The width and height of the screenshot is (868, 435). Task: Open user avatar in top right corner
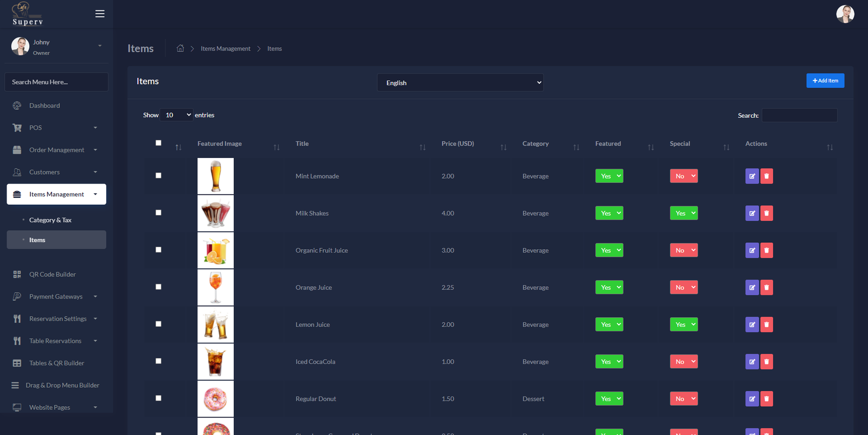tap(845, 14)
